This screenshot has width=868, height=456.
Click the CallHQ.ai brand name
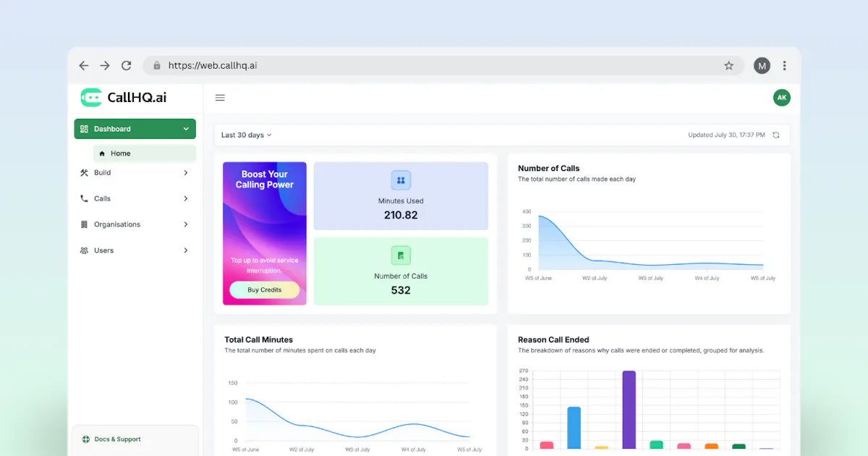coord(137,98)
